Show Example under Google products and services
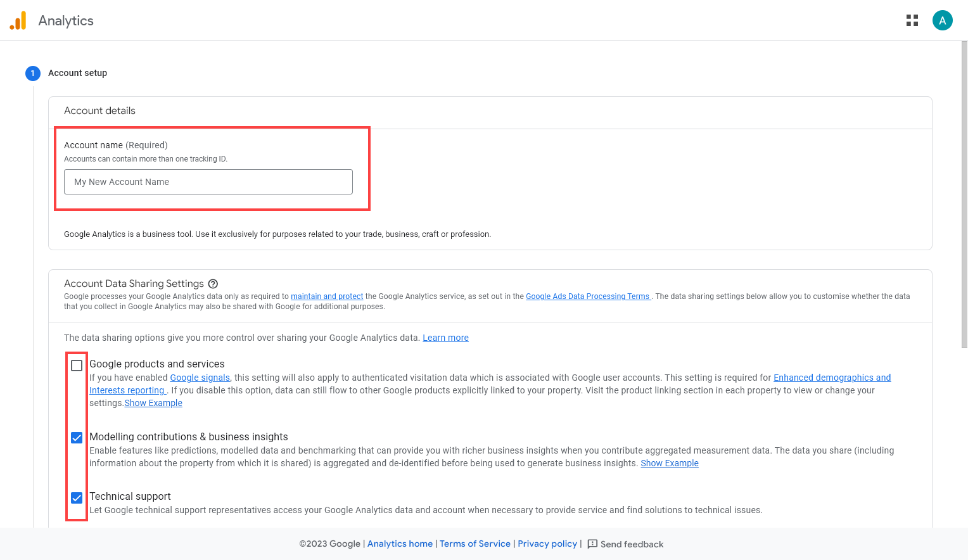The width and height of the screenshot is (968, 560). point(153,402)
